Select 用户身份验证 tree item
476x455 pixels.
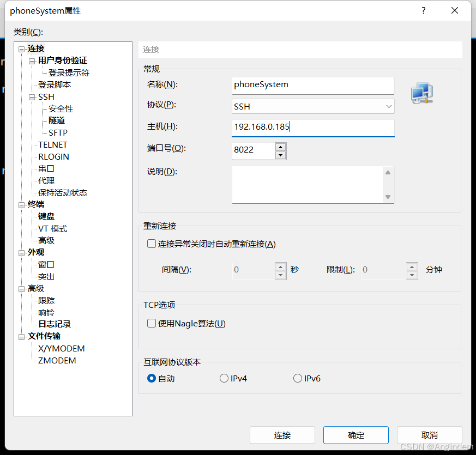(63, 60)
